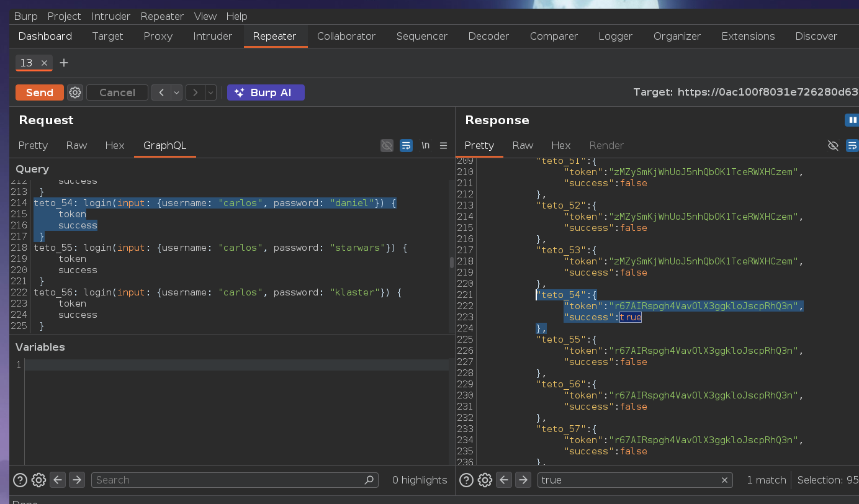The image size is (859, 504).
Task: Select Request Hex view tab
Action: (115, 145)
